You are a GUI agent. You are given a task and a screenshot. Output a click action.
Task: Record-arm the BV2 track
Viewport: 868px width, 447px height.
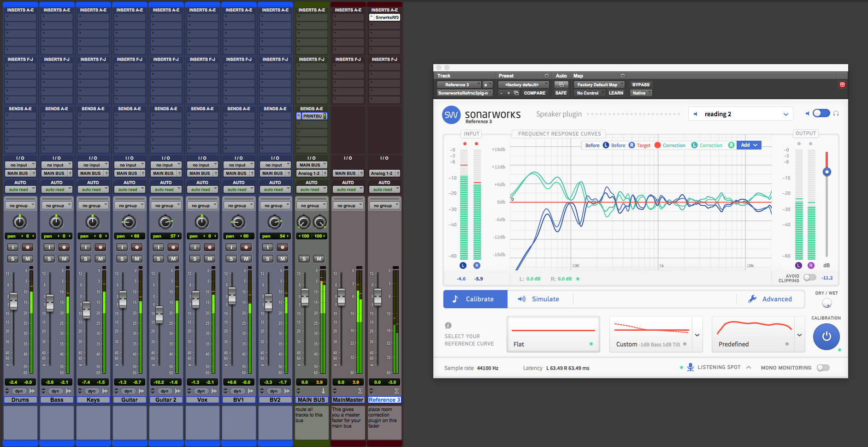pos(283,247)
